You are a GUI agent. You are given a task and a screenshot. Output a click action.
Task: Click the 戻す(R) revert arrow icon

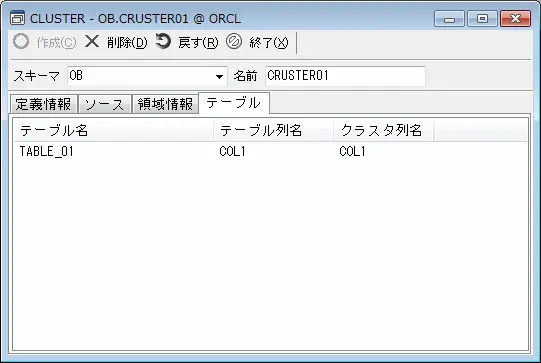click(163, 41)
